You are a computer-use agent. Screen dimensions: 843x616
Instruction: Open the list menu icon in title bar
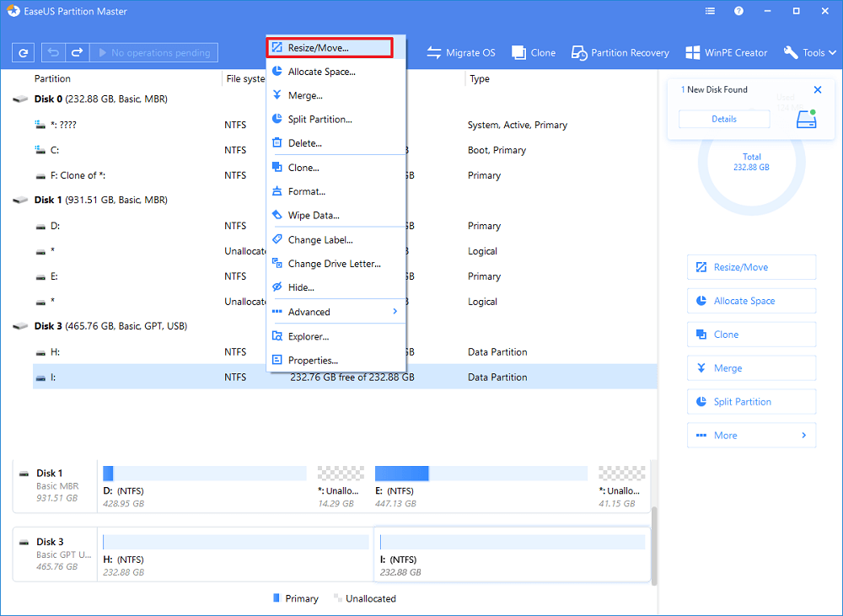click(x=710, y=11)
